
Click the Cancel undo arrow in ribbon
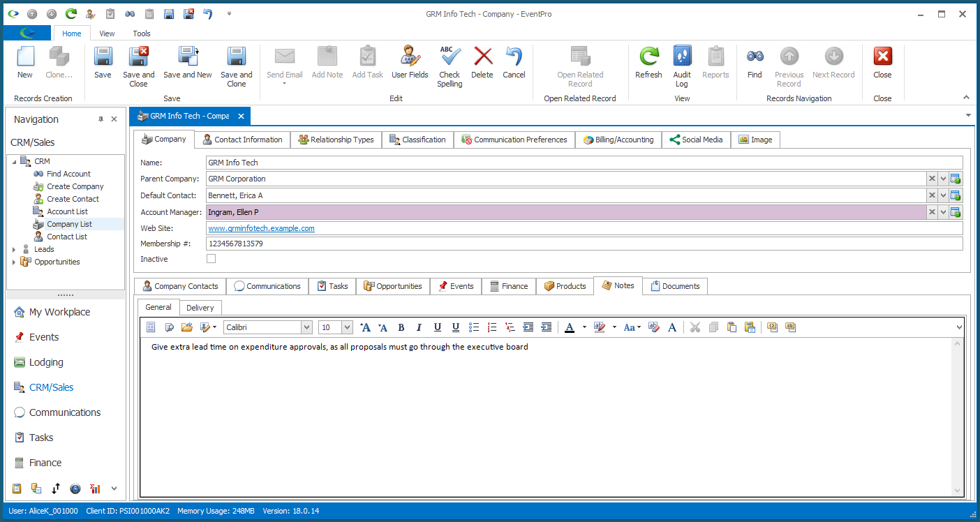514,57
